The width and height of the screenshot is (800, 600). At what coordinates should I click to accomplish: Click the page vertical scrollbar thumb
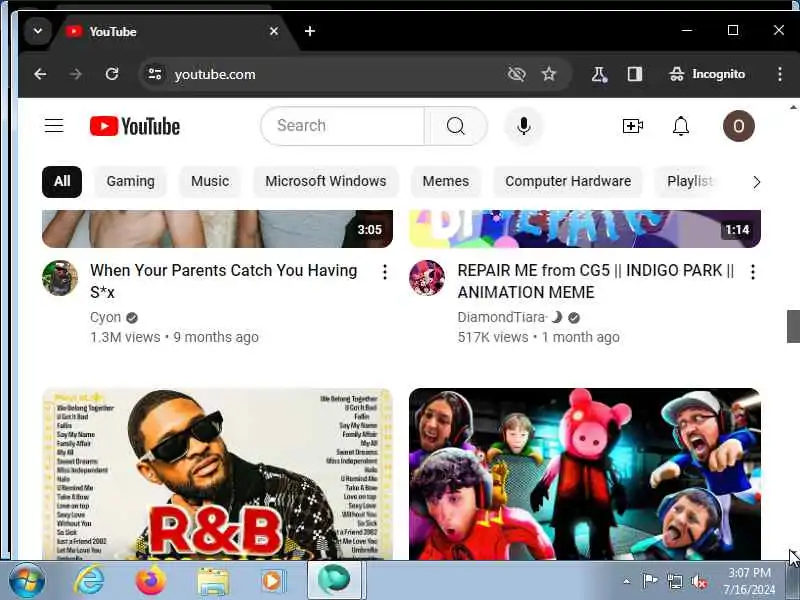pos(793,327)
